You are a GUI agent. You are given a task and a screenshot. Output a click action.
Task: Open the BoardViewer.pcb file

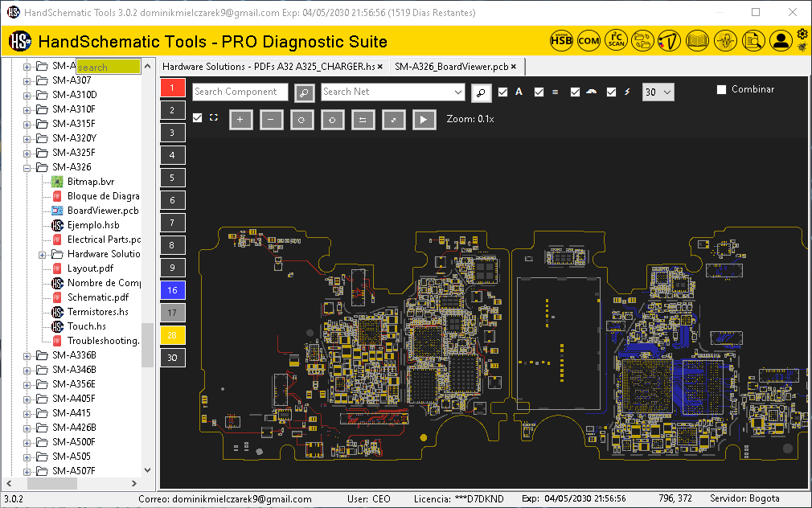click(103, 211)
